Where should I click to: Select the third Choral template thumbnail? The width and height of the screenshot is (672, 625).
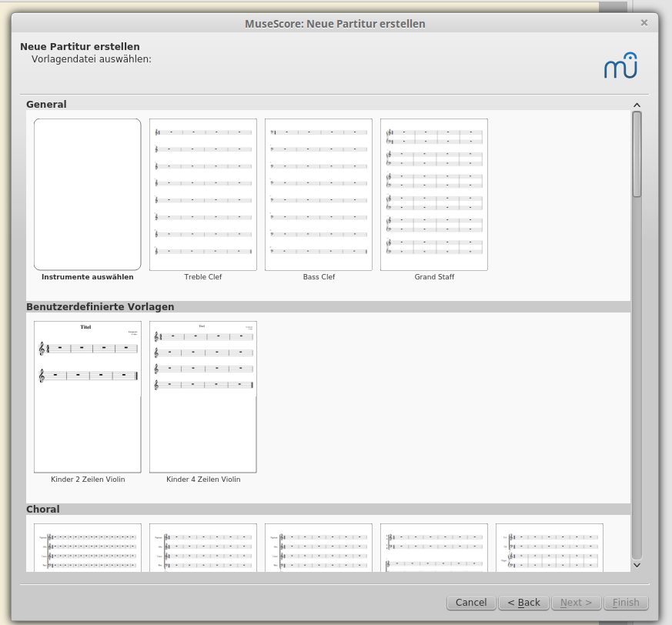point(319,547)
